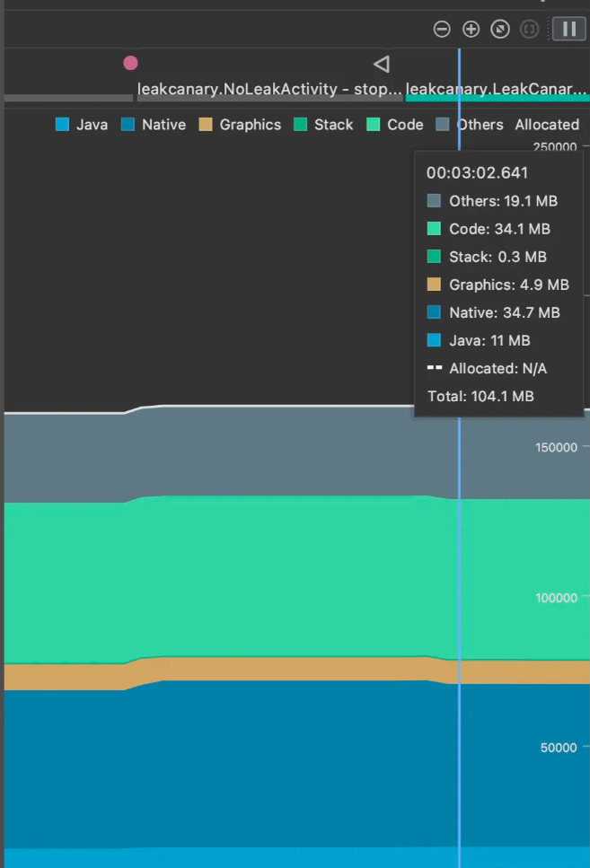The height and width of the screenshot is (868, 590).
Task: Click the Graphics legend label
Action: (251, 125)
